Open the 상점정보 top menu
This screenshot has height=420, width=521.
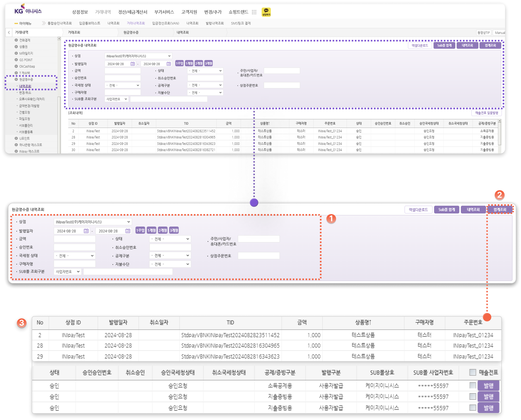coord(80,12)
